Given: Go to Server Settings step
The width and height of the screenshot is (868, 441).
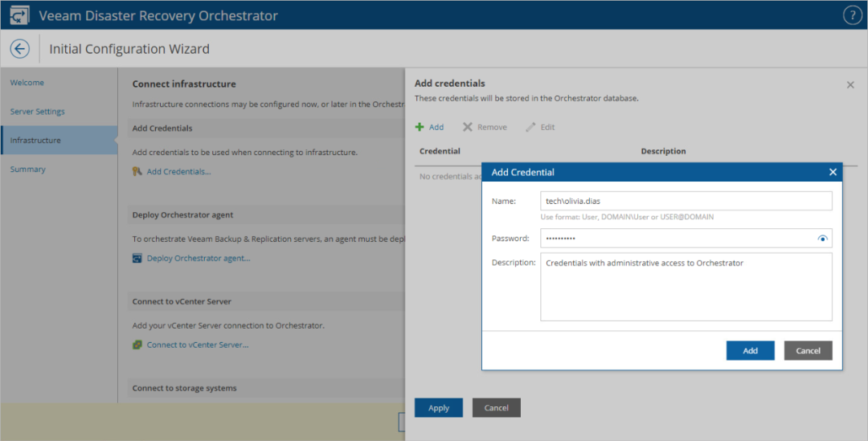Looking at the screenshot, I should (x=37, y=112).
